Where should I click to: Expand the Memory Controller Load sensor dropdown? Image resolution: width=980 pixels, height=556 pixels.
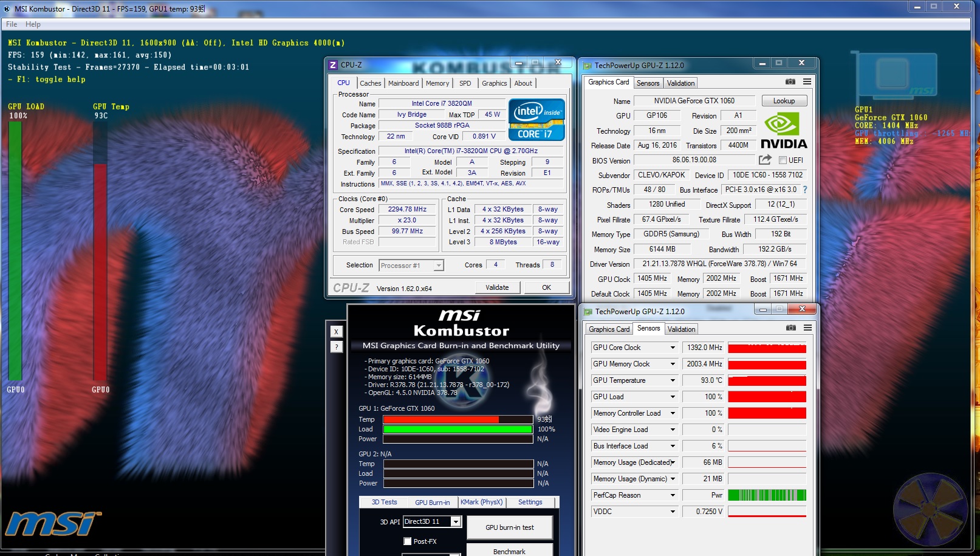pyautogui.click(x=673, y=413)
